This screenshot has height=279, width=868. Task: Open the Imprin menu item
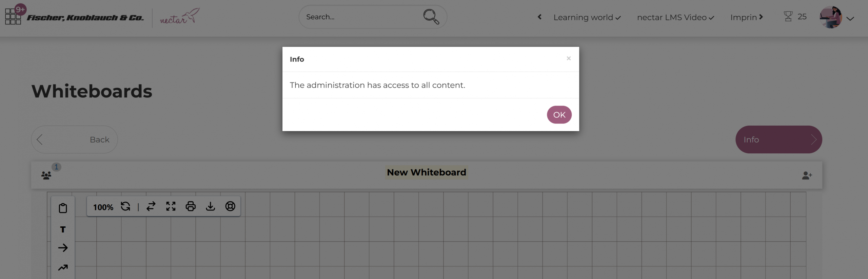(x=746, y=17)
